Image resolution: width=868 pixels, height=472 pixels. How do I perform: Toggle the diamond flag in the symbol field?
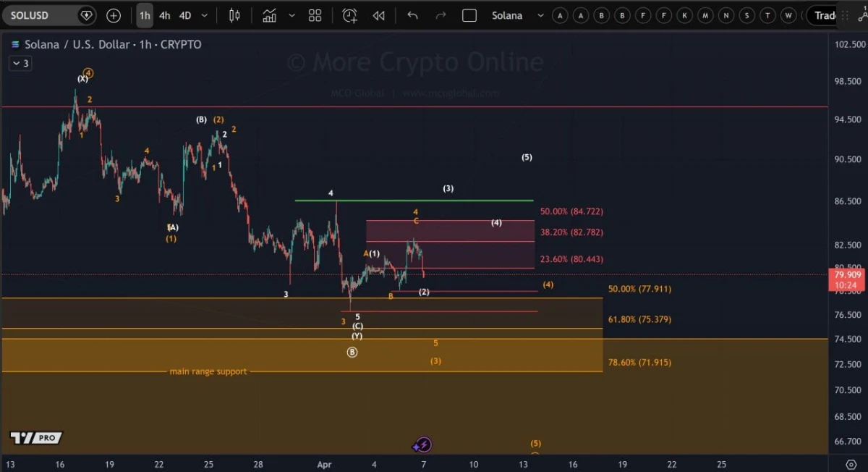(x=86, y=15)
